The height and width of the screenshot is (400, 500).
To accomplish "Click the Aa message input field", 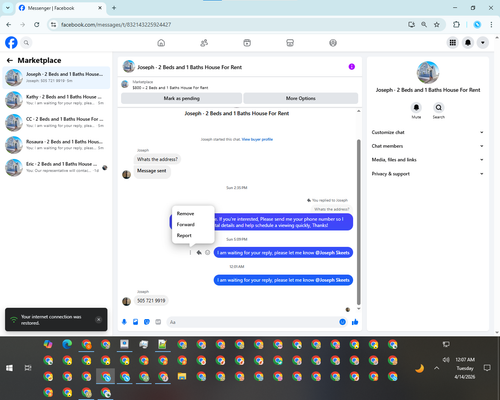I will (x=252, y=322).
